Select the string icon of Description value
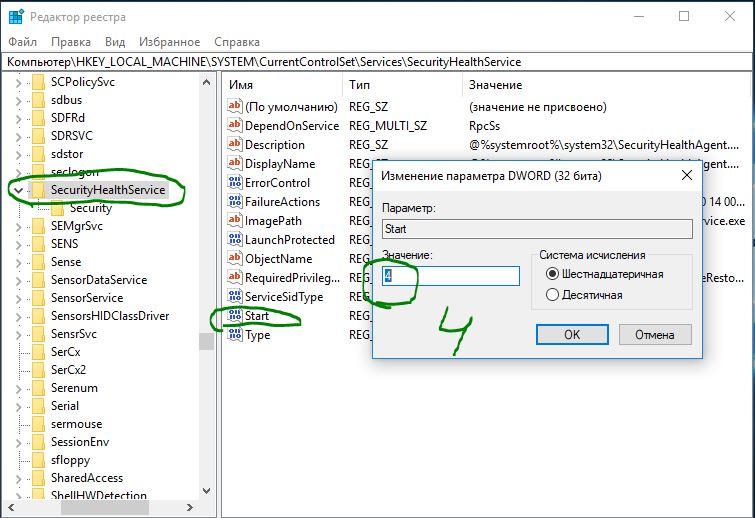 pyautogui.click(x=234, y=144)
